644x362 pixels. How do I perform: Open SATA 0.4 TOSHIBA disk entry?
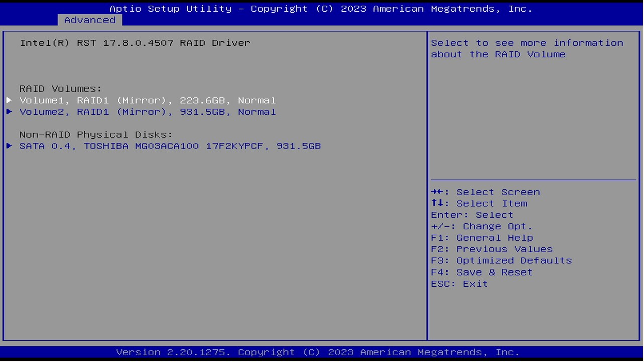(170, 146)
